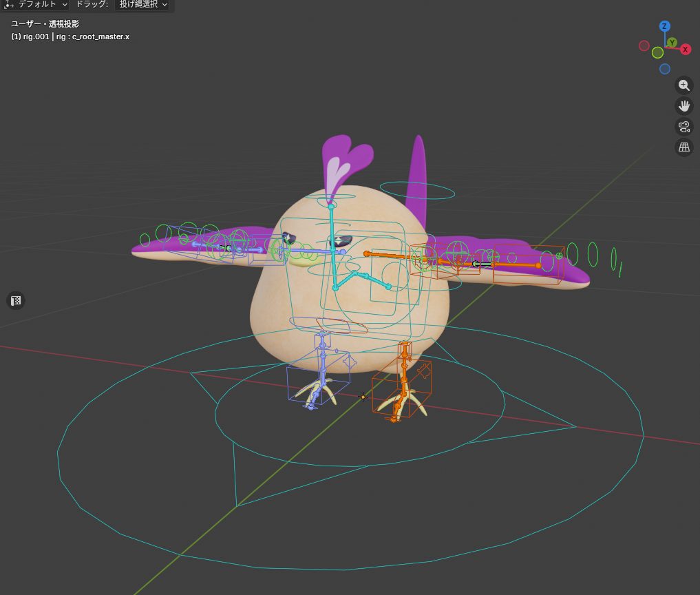Click the rig.001 c_root_master.x text overlay
This screenshot has width=700, height=595.
coord(70,36)
